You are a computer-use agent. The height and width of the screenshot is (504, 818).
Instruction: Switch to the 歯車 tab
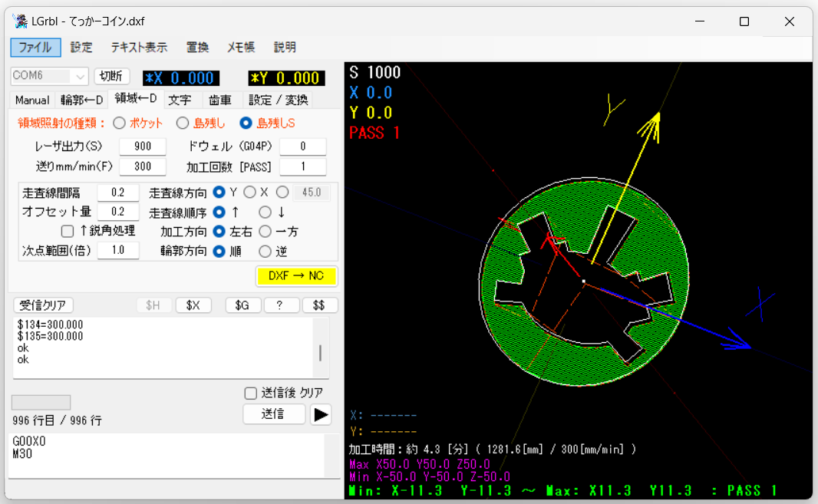click(x=219, y=100)
